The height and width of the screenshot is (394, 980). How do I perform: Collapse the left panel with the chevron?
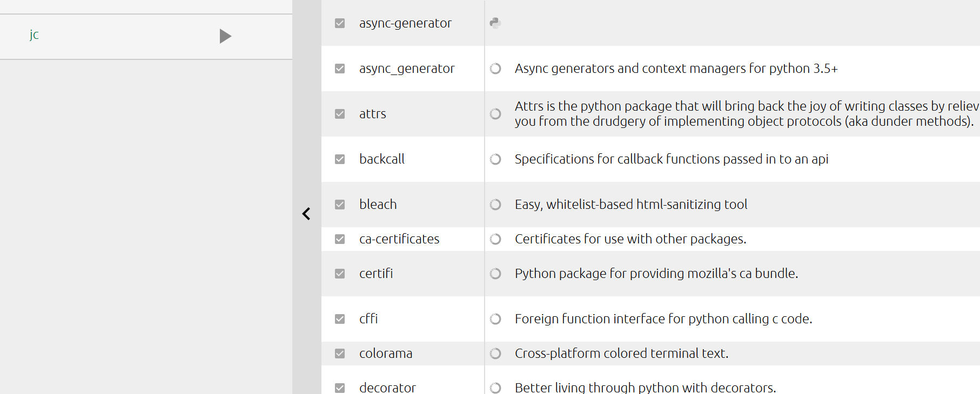point(306,214)
